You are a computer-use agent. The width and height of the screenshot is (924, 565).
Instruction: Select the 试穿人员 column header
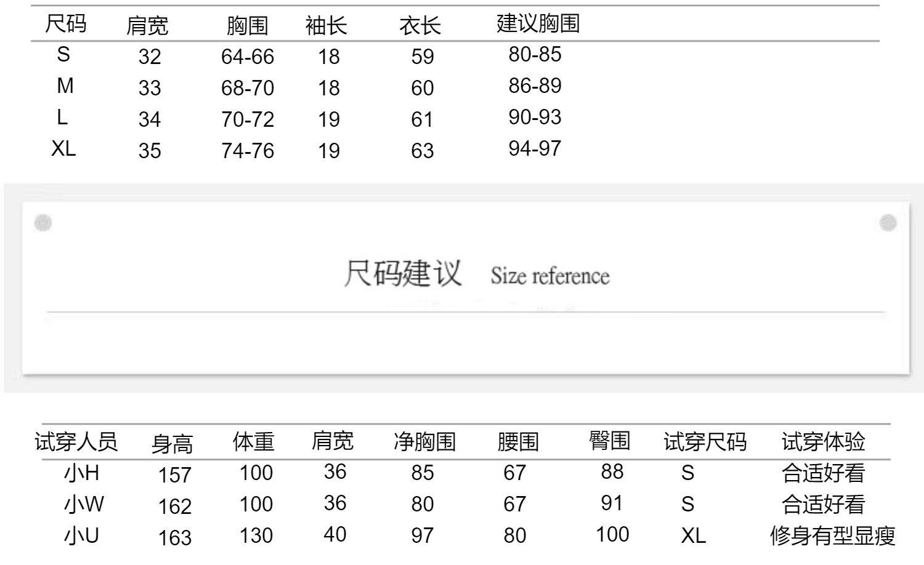[x=76, y=441]
